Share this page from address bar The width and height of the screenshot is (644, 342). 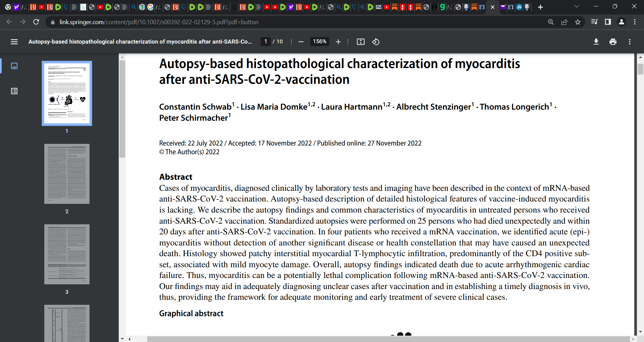(564, 22)
